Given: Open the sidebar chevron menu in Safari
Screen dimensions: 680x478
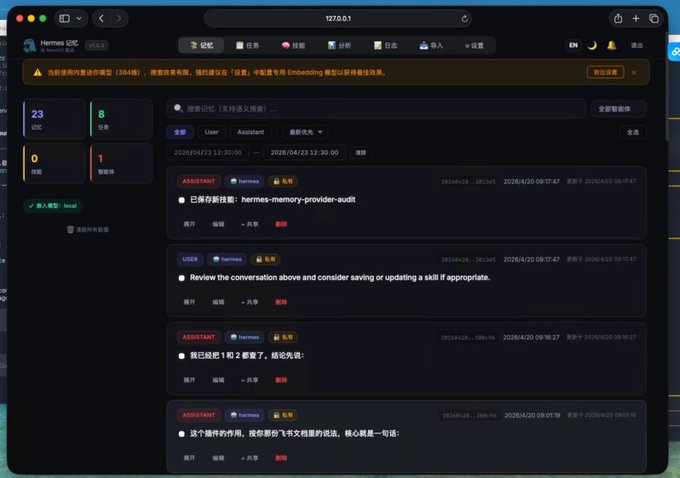Looking at the screenshot, I should coord(79,18).
